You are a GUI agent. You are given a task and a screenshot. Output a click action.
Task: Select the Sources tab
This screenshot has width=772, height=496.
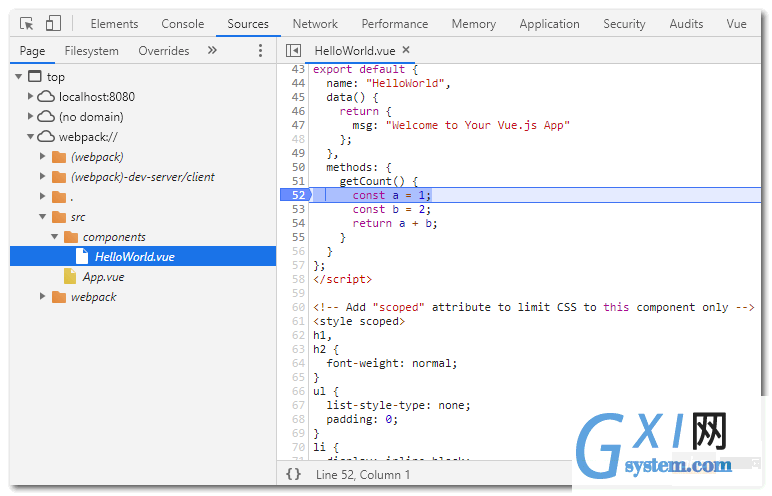[x=248, y=24]
